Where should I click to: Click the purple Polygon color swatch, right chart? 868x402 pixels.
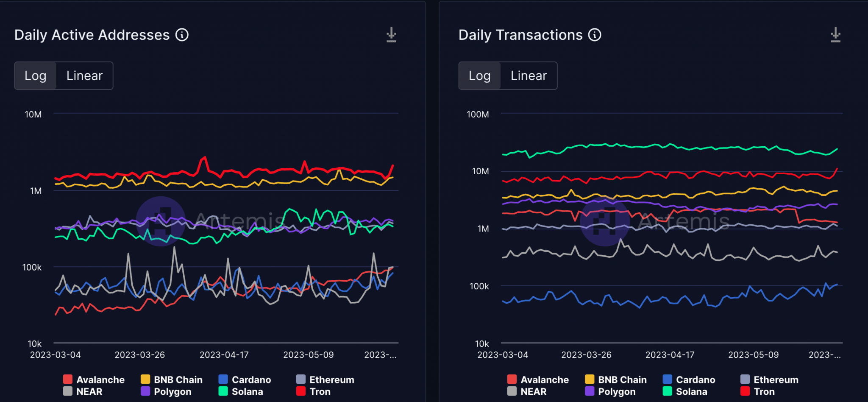590,391
